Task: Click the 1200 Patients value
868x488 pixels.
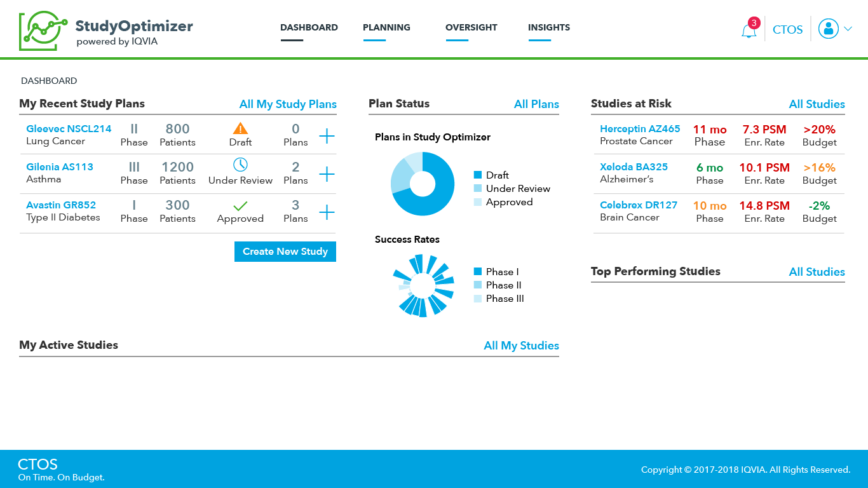Action: (178, 167)
